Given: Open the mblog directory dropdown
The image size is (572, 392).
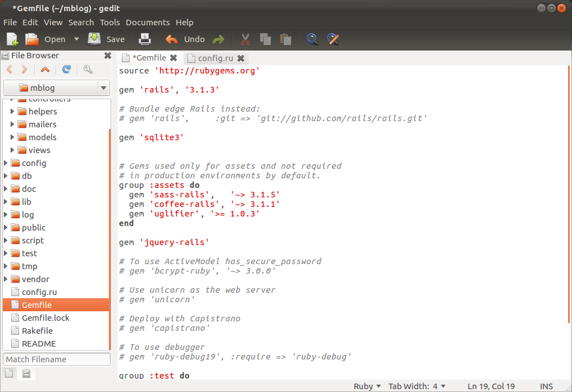Looking at the screenshot, I should click(103, 88).
